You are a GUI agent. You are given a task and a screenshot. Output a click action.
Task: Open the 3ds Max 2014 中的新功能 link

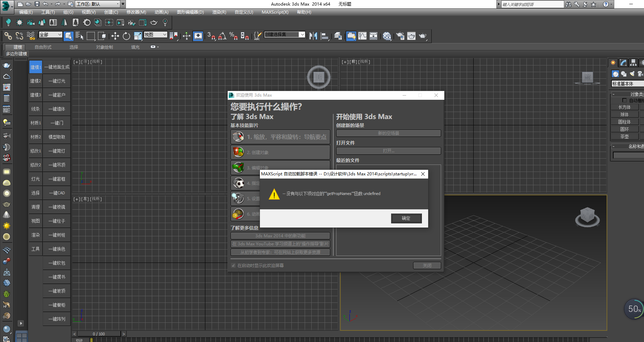pos(280,236)
